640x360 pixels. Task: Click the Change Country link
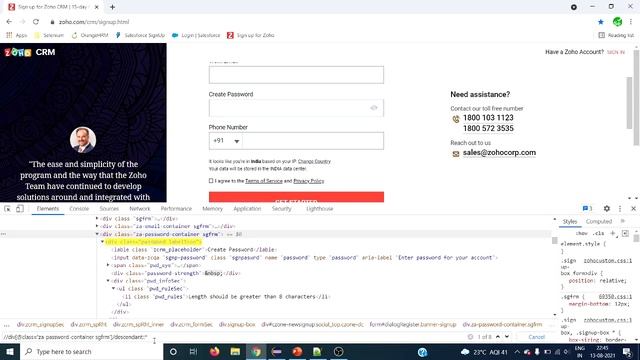314,161
